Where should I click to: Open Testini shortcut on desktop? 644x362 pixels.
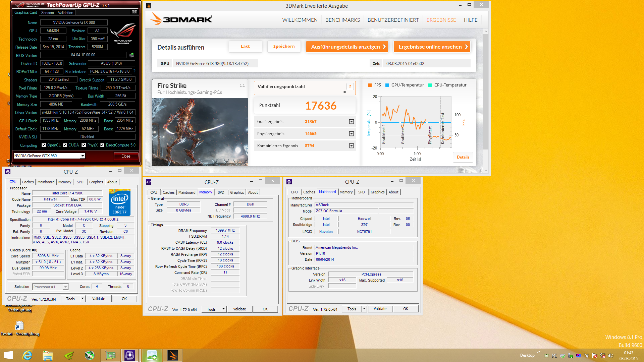pos(19,328)
